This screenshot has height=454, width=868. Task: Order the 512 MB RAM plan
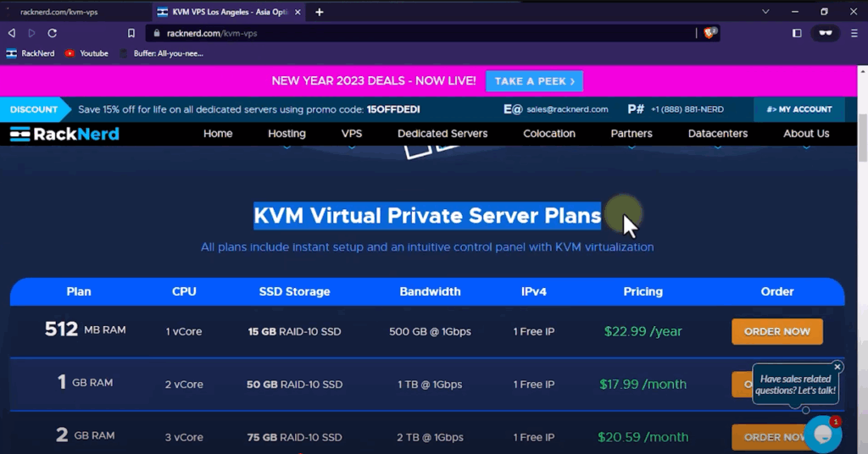776,331
